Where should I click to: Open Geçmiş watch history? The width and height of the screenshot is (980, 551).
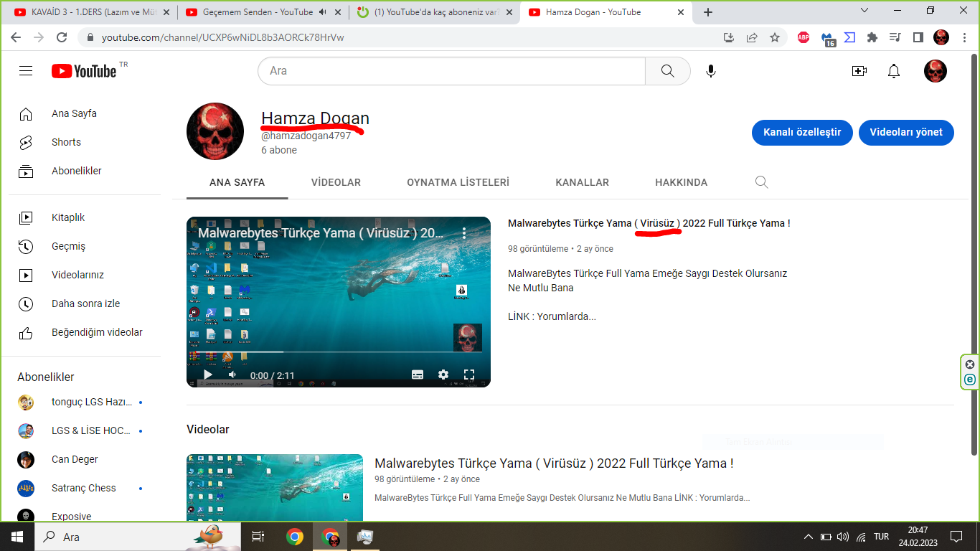click(x=85, y=246)
